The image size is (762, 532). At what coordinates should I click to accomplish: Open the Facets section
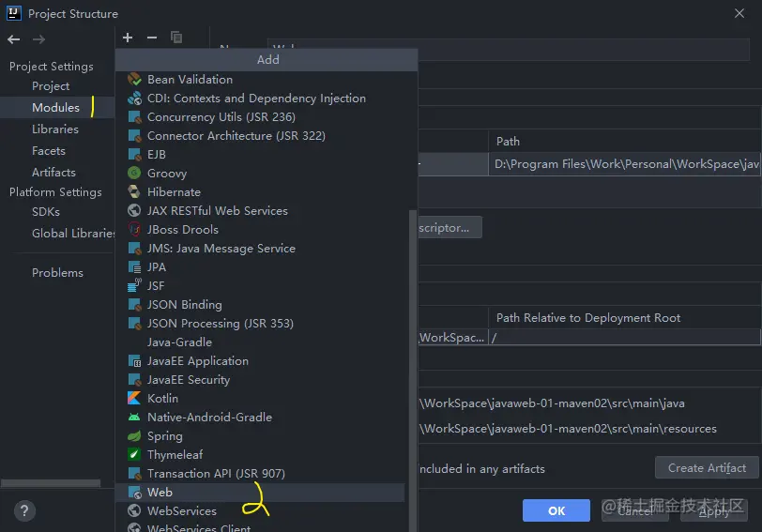pyautogui.click(x=49, y=151)
